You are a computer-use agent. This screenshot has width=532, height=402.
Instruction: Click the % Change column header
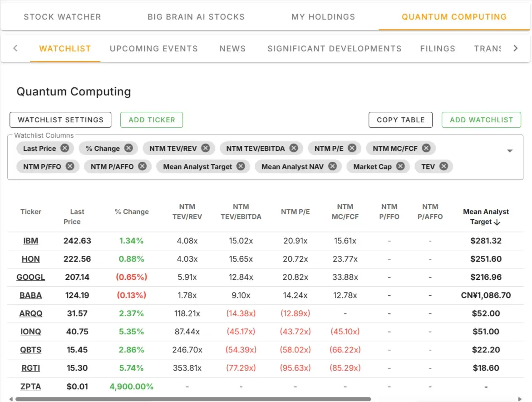coord(132,212)
